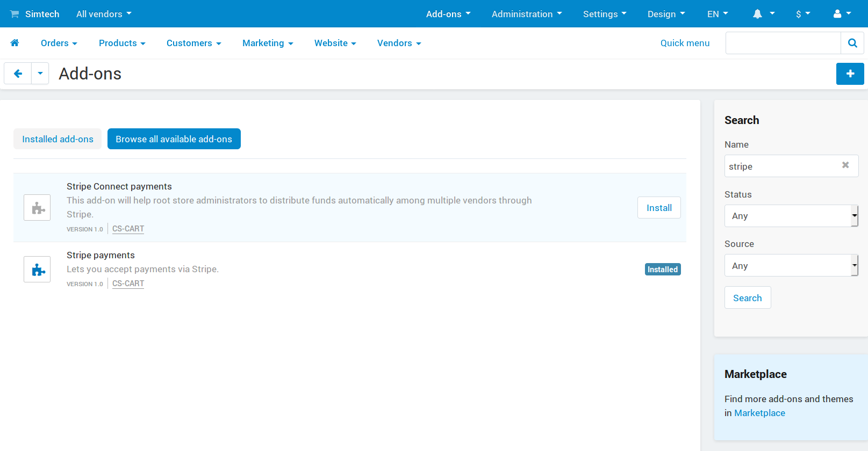The image size is (868, 451).
Task: Click the Installed status badge
Action: click(x=663, y=270)
